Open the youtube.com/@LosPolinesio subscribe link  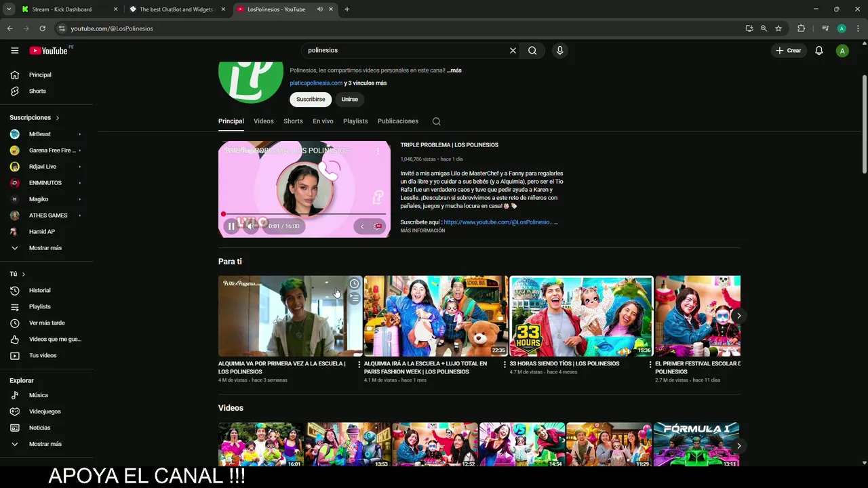pos(500,222)
